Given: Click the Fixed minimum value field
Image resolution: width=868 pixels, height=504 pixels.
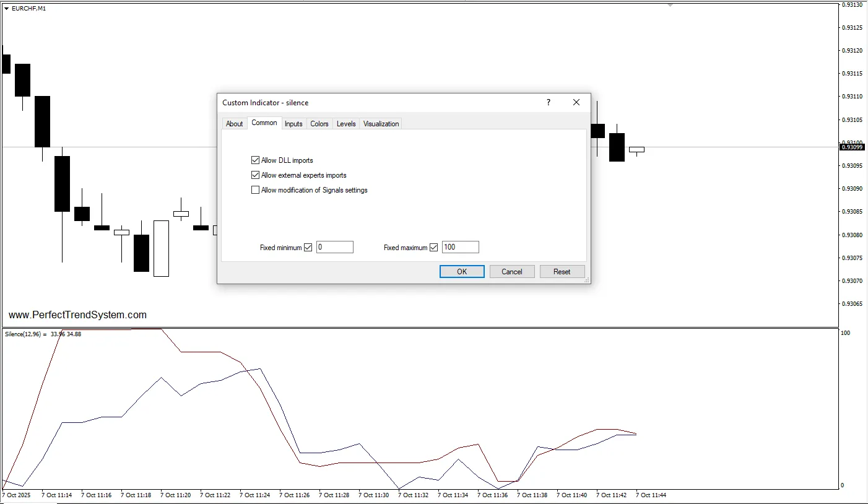Looking at the screenshot, I should click(x=335, y=248).
